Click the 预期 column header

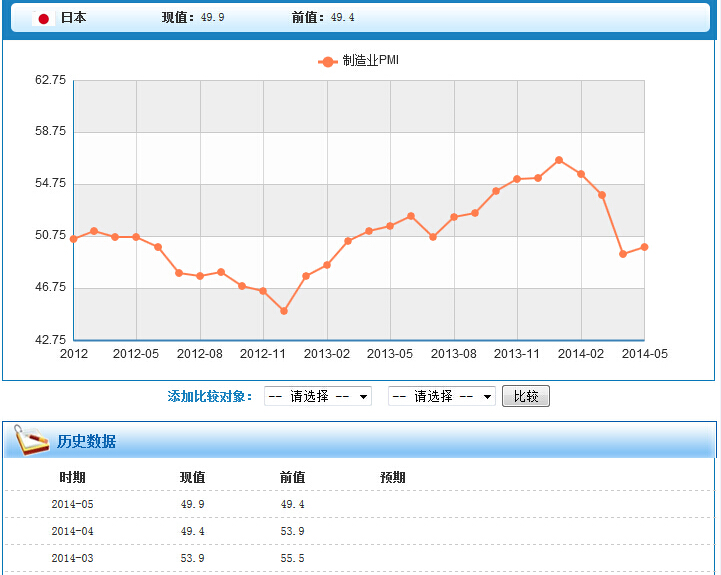pos(393,477)
